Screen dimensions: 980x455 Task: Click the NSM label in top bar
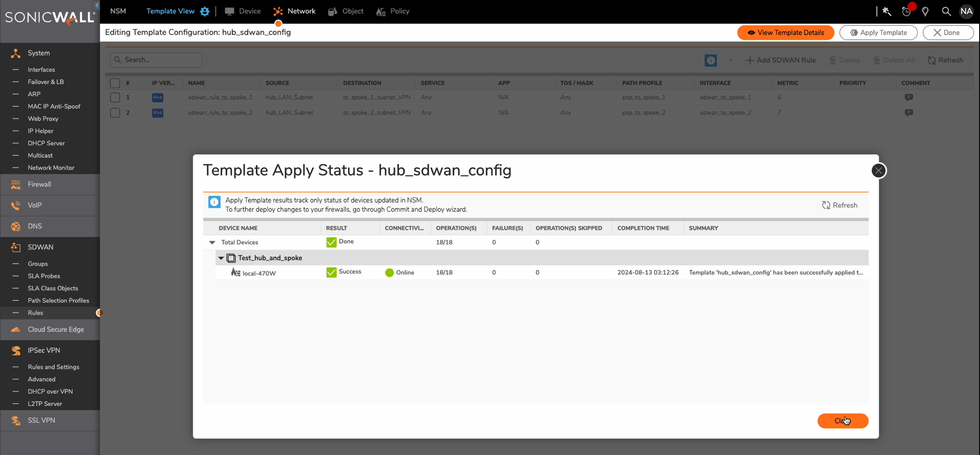pyautogui.click(x=118, y=11)
